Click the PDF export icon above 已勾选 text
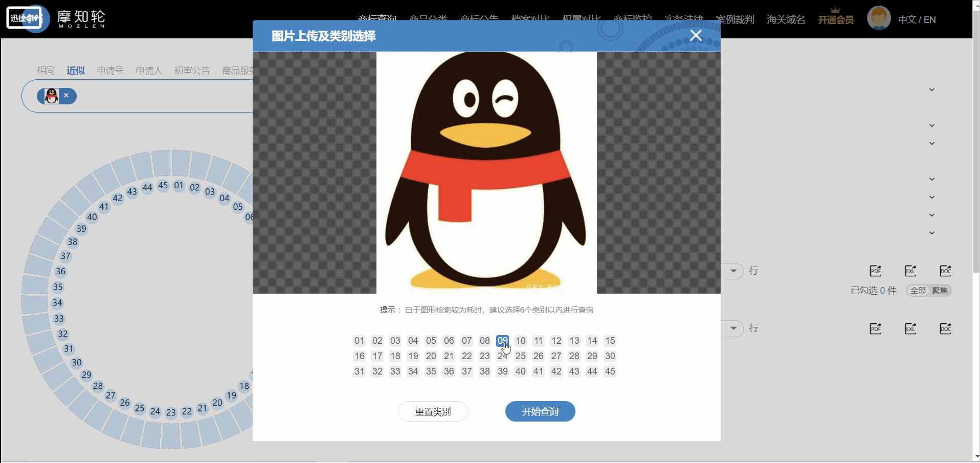 [876, 271]
